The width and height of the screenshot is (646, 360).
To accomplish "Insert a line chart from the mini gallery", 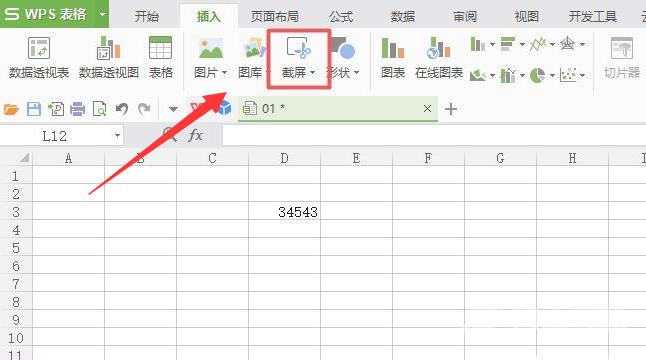I will [538, 44].
